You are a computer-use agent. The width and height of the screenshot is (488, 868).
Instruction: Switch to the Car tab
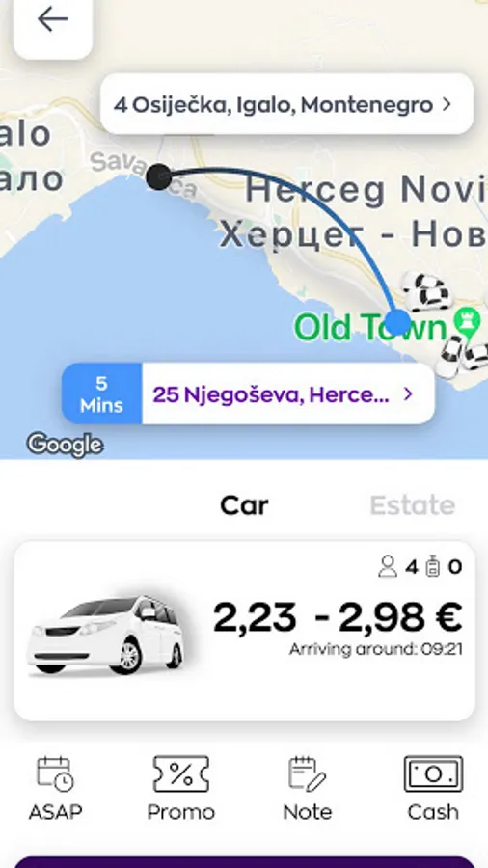[244, 504]
